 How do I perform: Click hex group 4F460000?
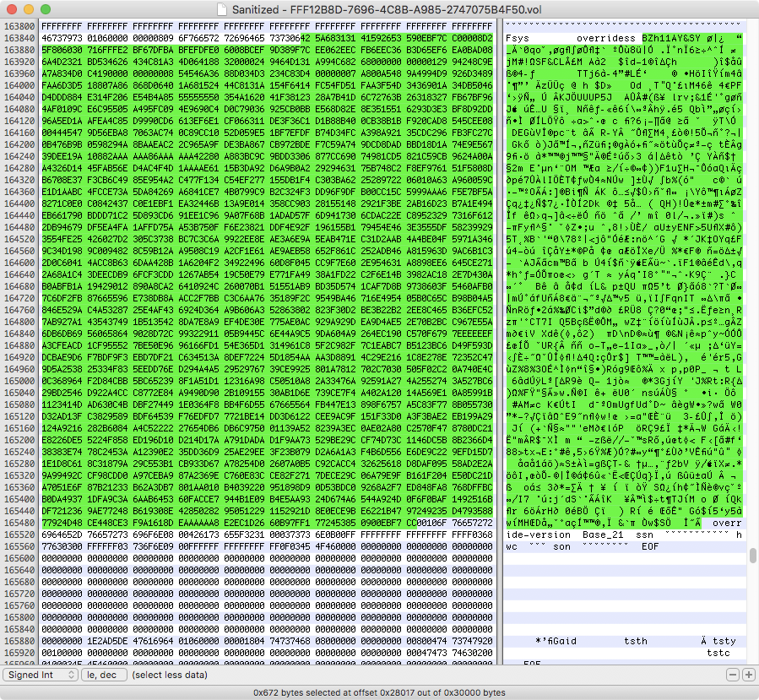[x=335, y=546]
